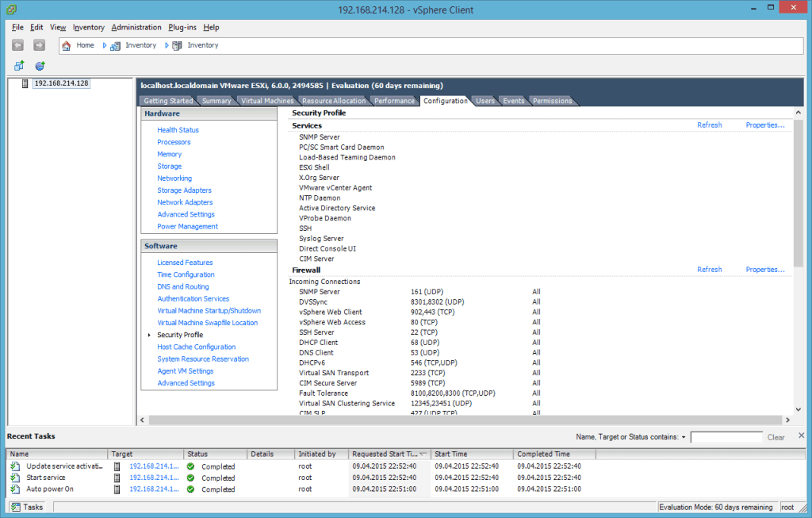Click the Initiated by column header
This screenshot has height=518, width=812.
322,454
